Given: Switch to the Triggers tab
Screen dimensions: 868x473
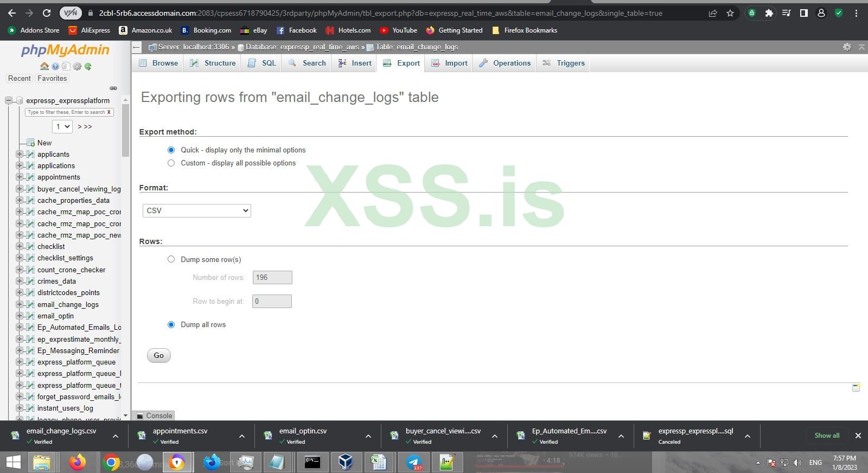Looking at the screenshot, I should [x=564, y=63].
